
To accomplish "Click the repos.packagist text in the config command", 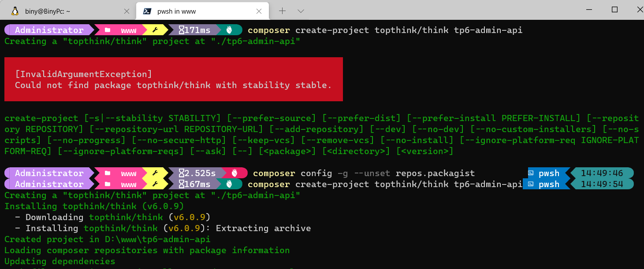I will [x=435, y=173].
